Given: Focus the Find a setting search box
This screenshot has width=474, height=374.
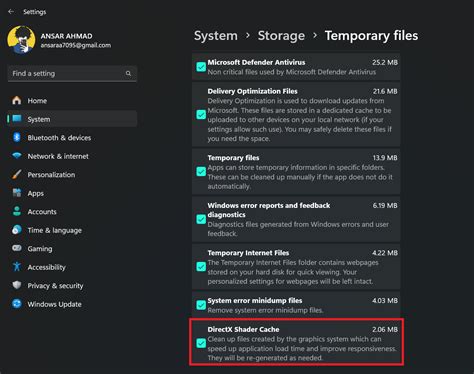Looking at the screenshot, I should 72,73.
